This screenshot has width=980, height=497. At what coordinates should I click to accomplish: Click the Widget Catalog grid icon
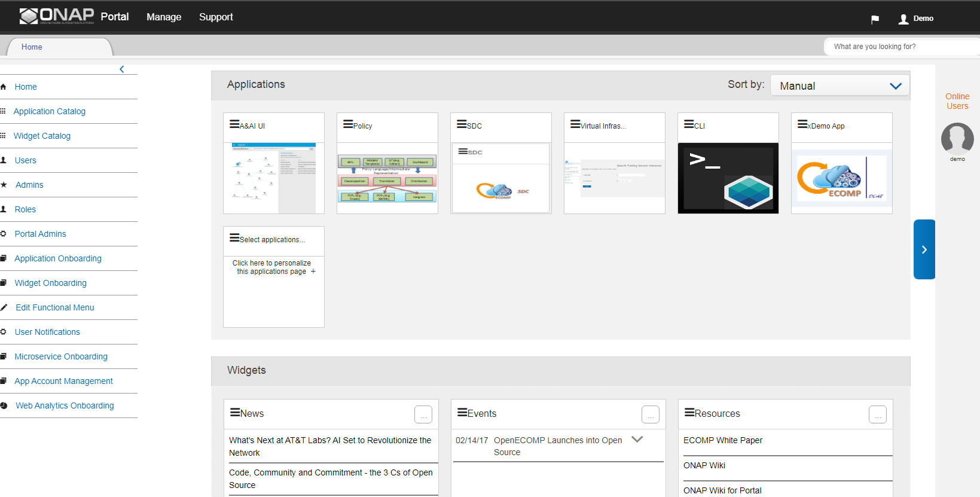click(3, 136)
